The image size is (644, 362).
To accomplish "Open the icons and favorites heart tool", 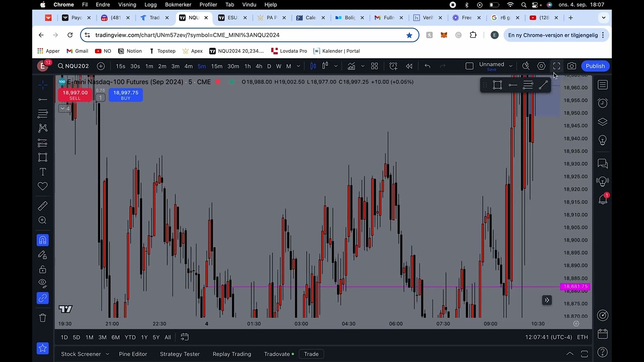I will point(43,187).
